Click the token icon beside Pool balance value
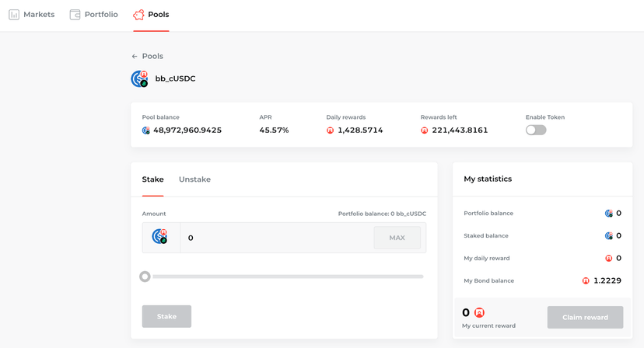Image resolution: width=644 pixels, height=348 pixels. point(145,130)
